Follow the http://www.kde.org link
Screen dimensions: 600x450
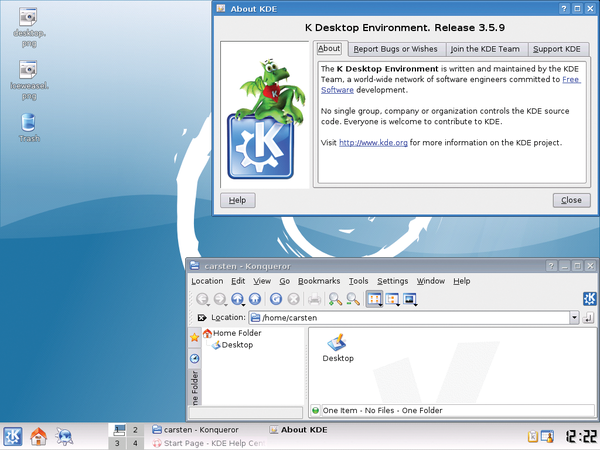pos(373,143)
